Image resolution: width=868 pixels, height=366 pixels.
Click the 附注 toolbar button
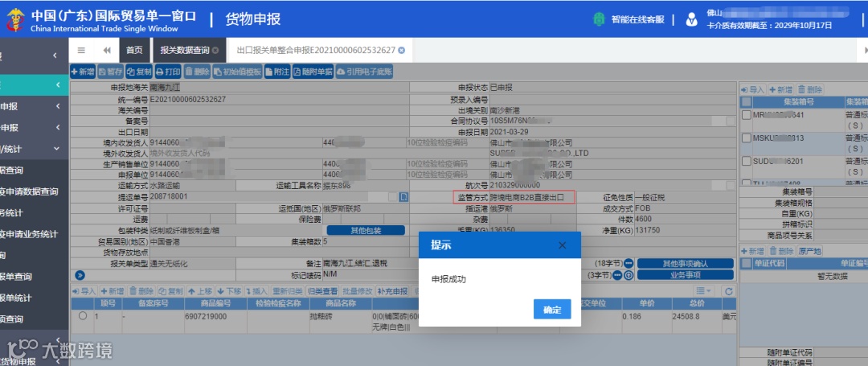click(276, 72)
